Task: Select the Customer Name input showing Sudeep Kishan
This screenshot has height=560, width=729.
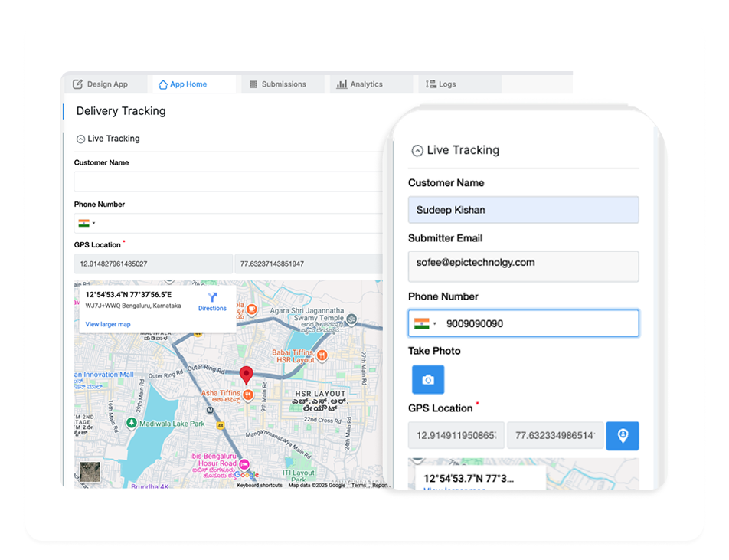Action: click(523, 209)
